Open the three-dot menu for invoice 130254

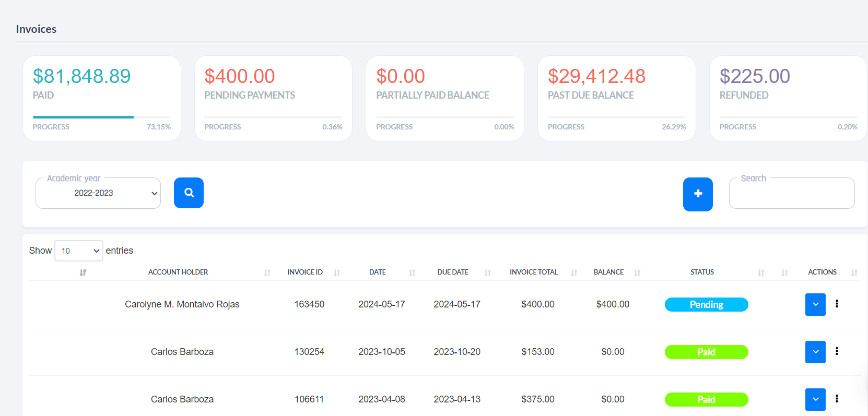pos(837,351)
